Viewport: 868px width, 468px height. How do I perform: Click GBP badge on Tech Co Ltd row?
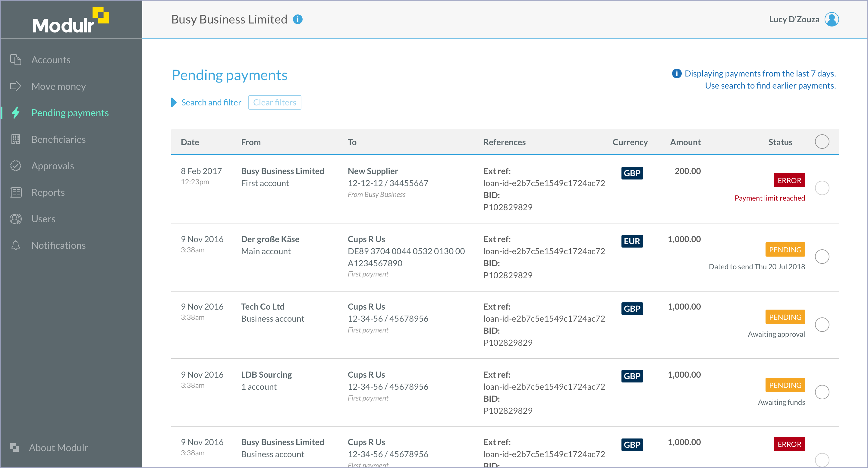[x=632, y=308]
